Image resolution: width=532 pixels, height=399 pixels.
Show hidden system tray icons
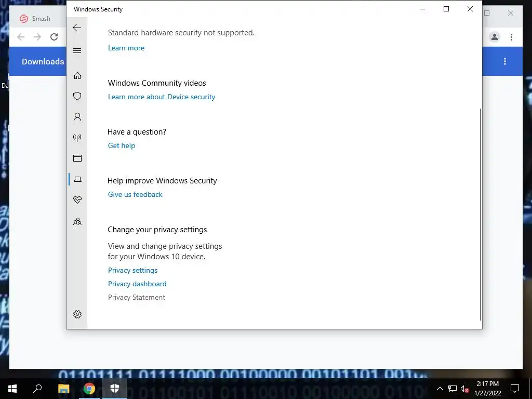coord(440,389)
